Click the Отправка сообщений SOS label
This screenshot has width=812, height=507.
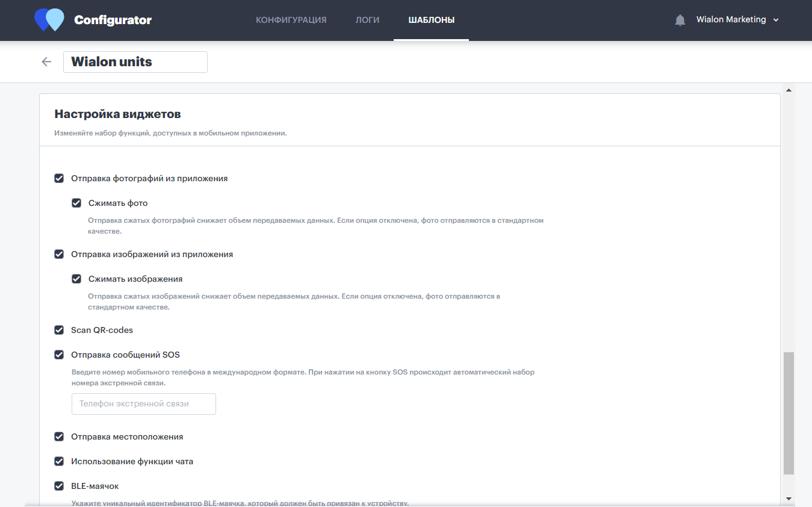(x=126, y=355)
